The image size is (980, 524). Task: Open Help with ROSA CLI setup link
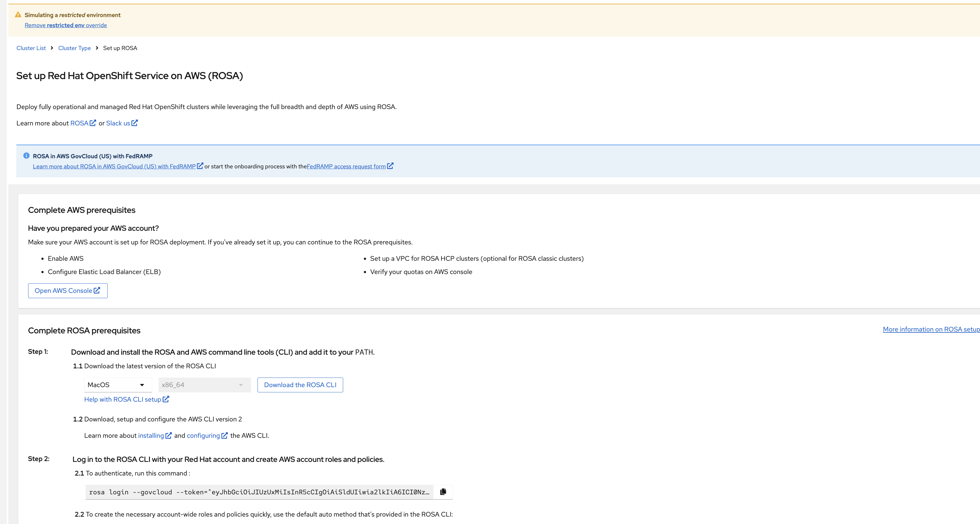point(122,399)
